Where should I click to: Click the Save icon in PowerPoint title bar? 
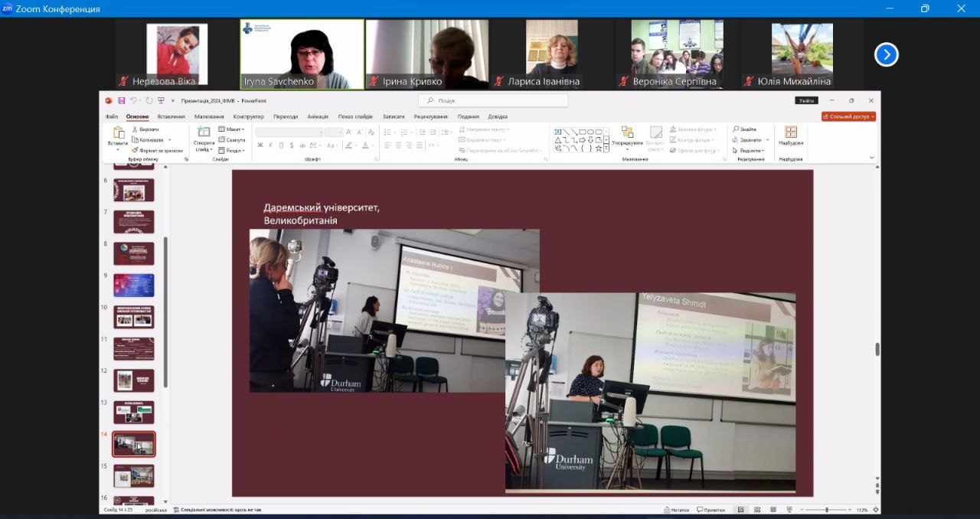(121, 100)
